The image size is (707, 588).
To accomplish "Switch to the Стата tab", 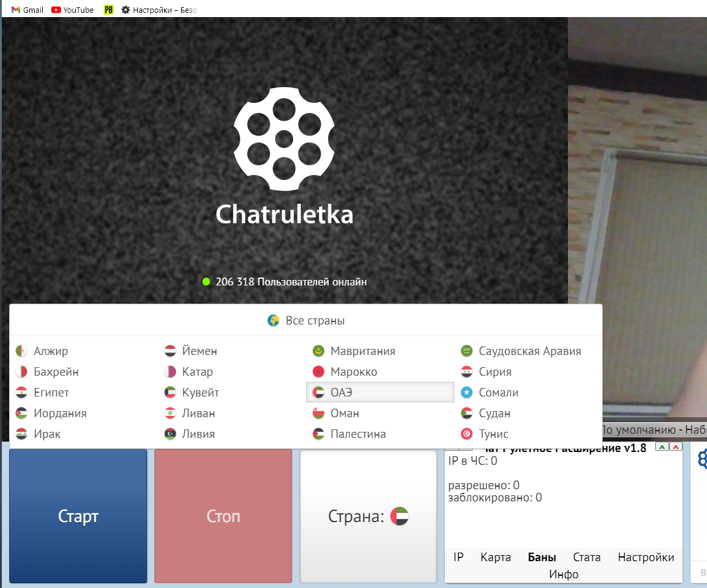I will [587, 558].
